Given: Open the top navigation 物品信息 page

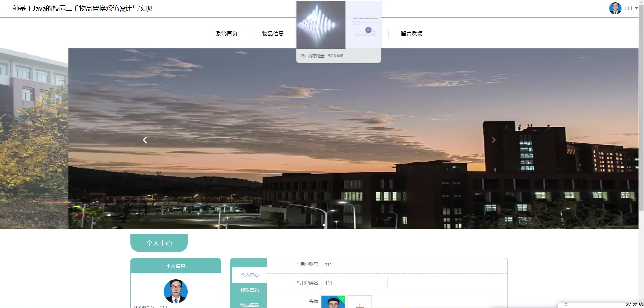Looking at the screenshot, I should click(x=273, y=33).
